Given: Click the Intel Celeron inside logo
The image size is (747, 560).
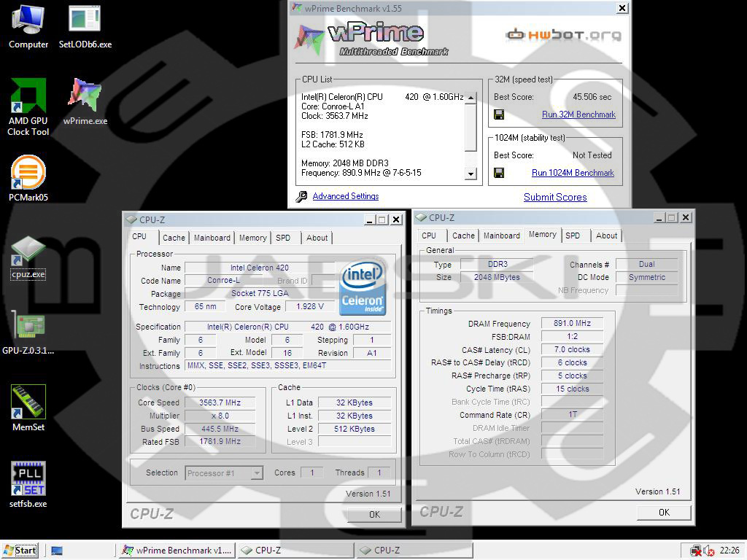Looking at the screenshot, I should [x=363, y=287].
